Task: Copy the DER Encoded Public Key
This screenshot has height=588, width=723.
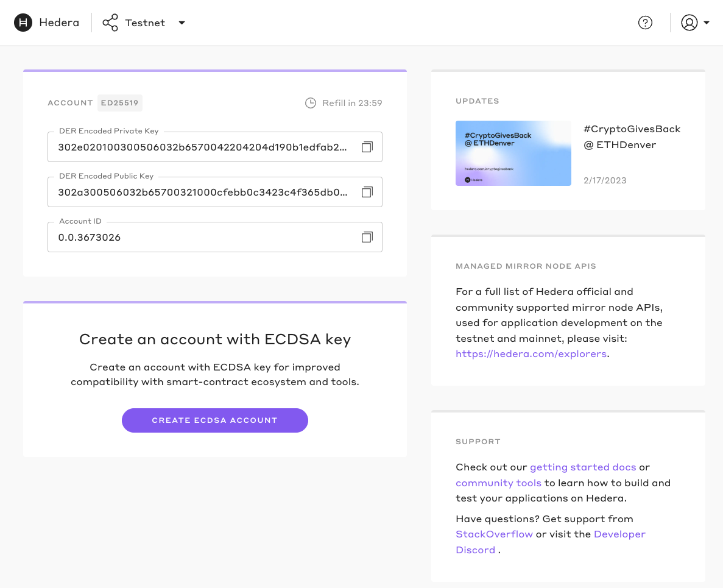Action: (367, 193)
